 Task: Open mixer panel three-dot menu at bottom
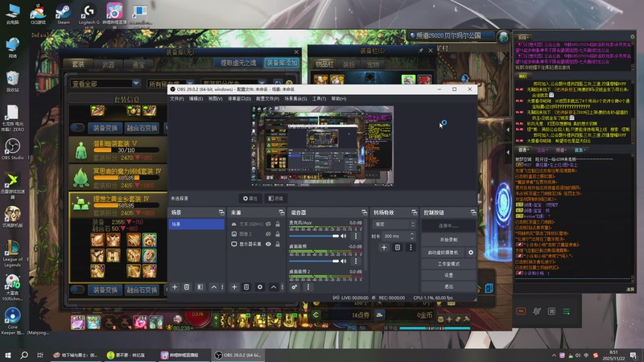308,287
